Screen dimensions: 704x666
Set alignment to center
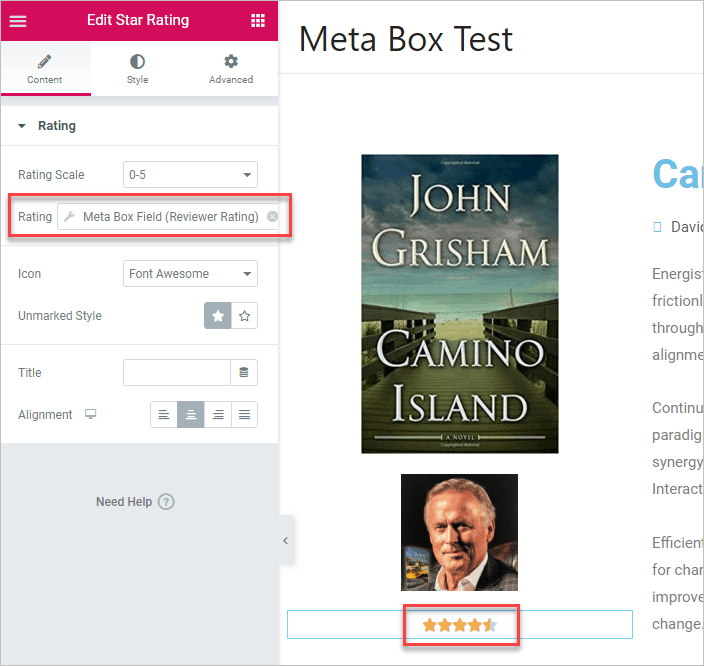point(191,415)
